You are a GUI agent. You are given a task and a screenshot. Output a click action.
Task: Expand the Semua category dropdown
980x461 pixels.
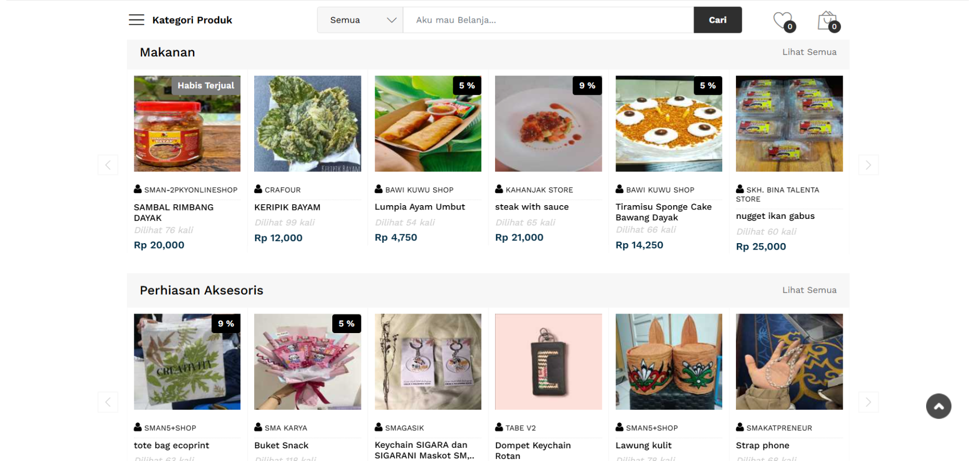(x=360, y=20)
